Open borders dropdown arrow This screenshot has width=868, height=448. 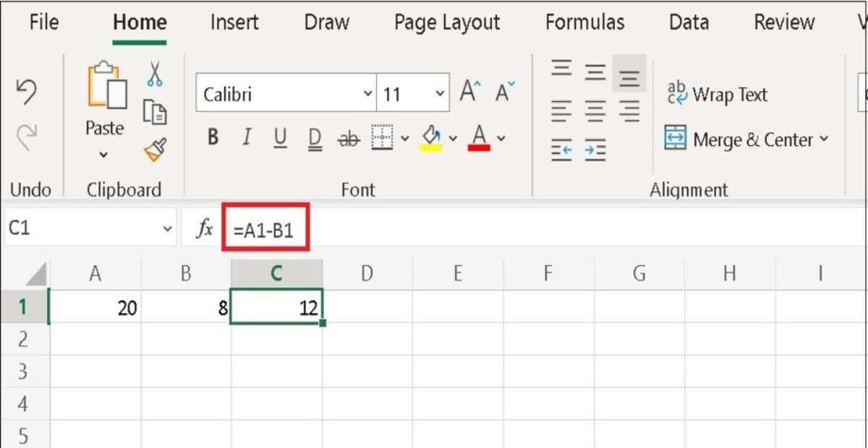[404, 138]
